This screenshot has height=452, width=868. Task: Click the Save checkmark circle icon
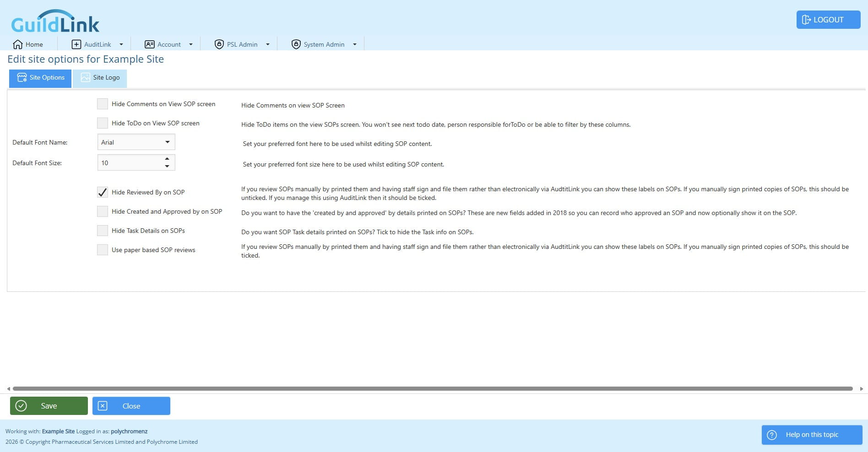[x=21, y=406]
